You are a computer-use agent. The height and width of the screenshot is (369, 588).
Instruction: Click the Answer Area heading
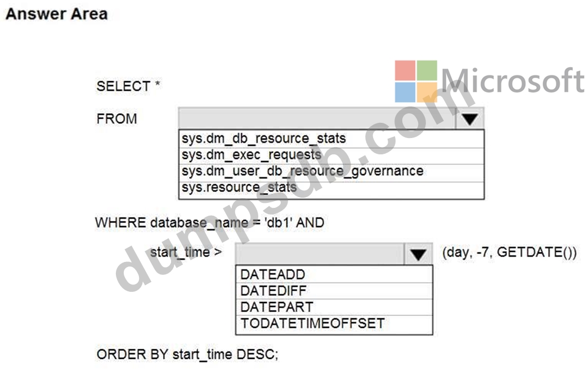click(x=56, y=14)
